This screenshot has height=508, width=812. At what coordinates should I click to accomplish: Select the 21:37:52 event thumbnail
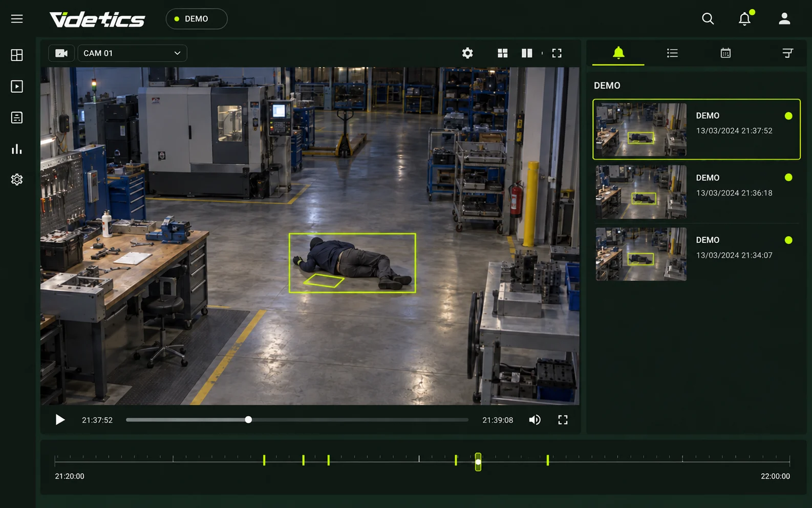pos(641,130)
